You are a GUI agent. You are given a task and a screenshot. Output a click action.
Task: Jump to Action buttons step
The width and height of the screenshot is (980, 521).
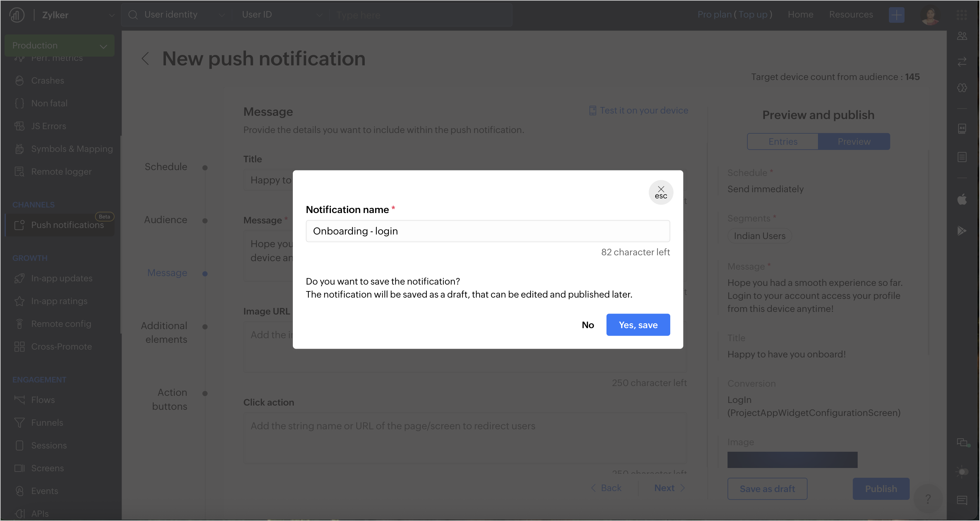[x=170, y=399]
